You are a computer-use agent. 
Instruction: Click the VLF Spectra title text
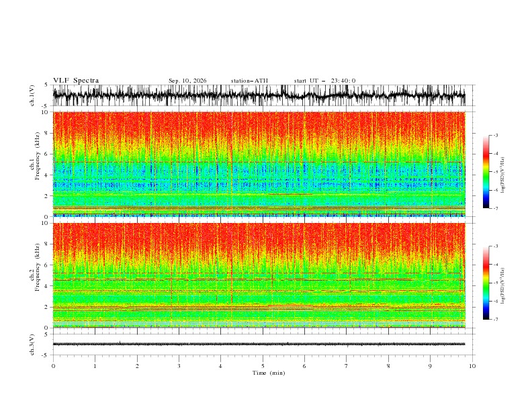point(76,81)
